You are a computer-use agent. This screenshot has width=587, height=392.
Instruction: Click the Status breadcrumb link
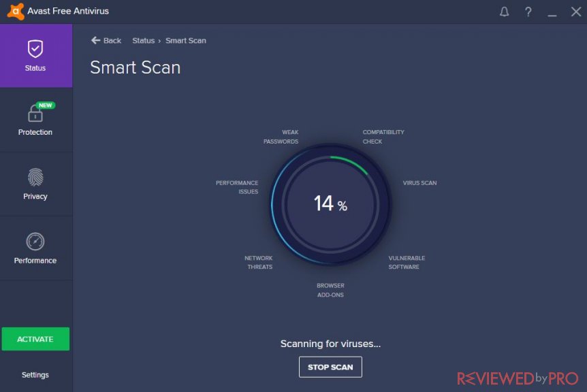pyautogui.click(x=144, y=40)
